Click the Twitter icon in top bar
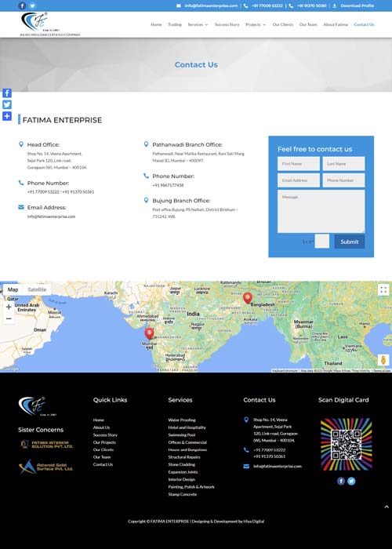The height and width of the screenshot is (549, 392). (32, 5)
